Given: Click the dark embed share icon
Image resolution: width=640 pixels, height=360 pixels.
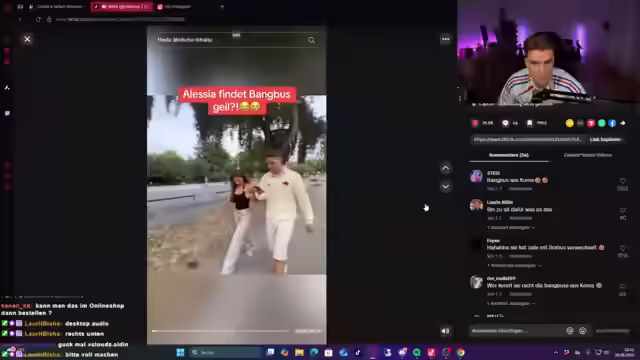Looking at the screenshot, I should pyautogui.click(x=580, y=123).
